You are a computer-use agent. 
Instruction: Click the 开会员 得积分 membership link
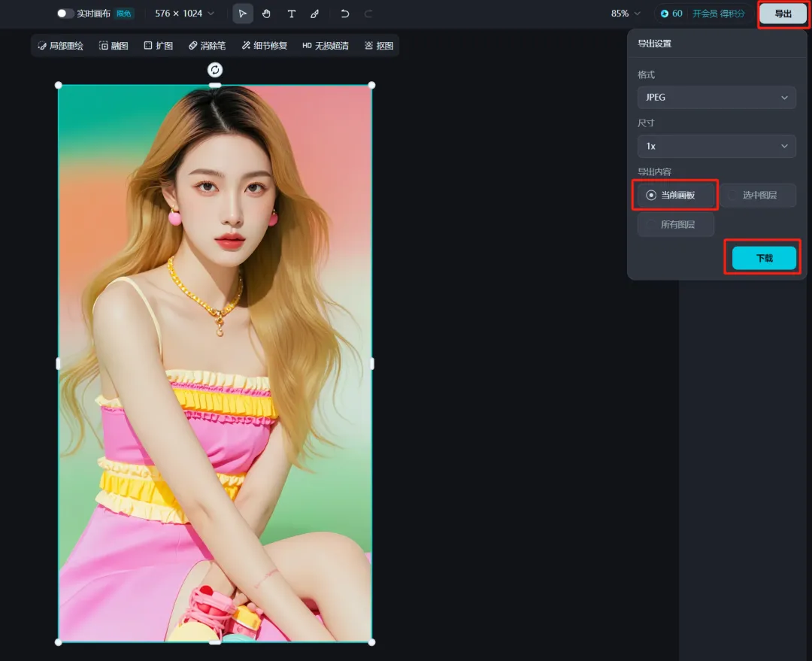click(718, 14)
